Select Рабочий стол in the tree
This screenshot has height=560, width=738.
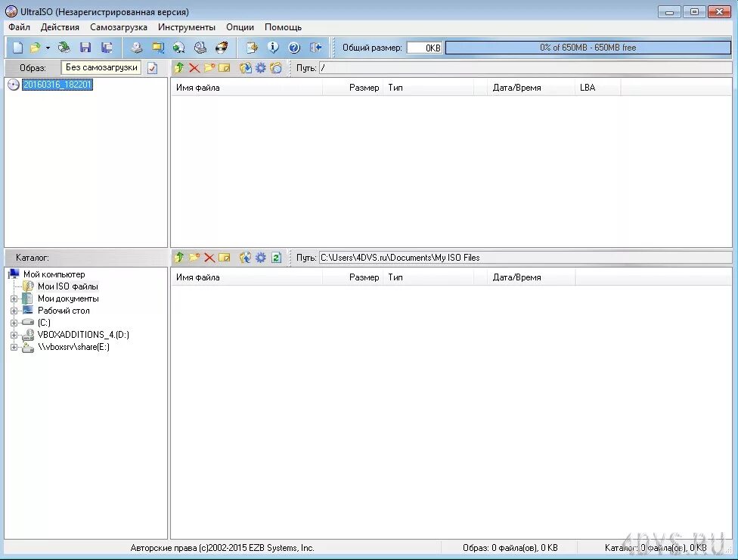(64, 311)
